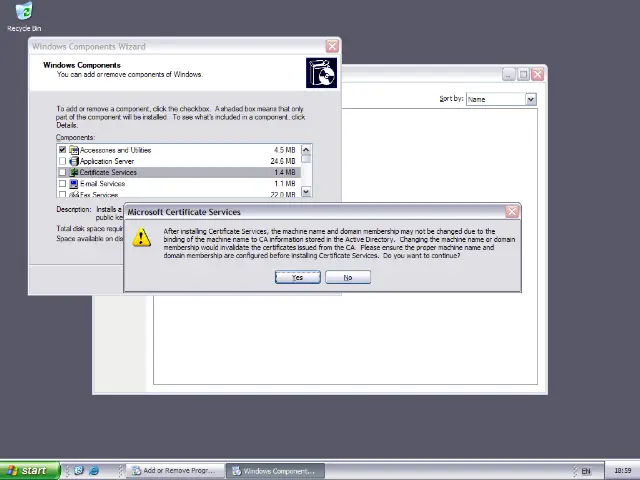This screenshot has height=480, width=640.
Task: Switch to Add or Remove Programs taskbar button
Action: [175, 471]
